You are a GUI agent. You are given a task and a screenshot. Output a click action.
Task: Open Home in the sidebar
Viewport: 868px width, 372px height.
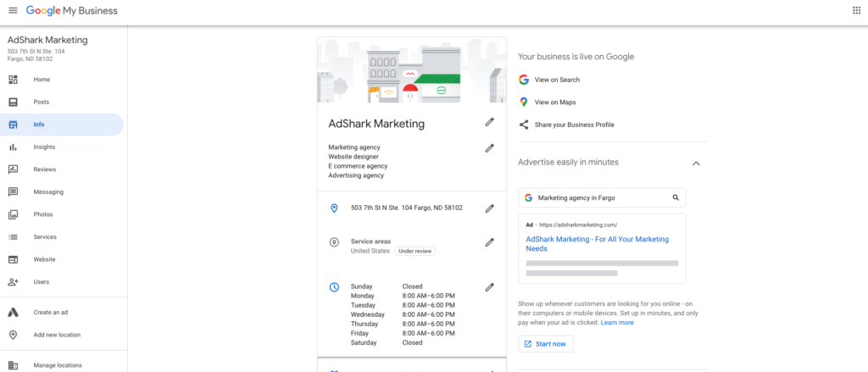click(x=42, y=80)
